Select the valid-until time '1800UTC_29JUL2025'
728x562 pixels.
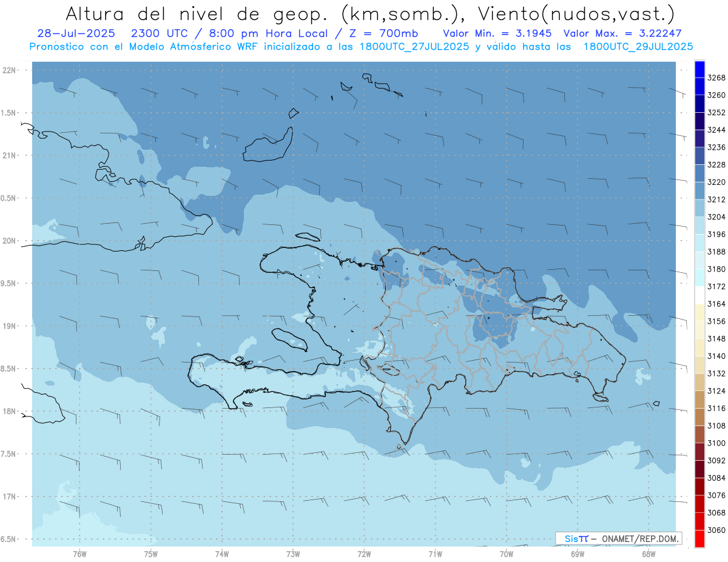coord(638,46)
